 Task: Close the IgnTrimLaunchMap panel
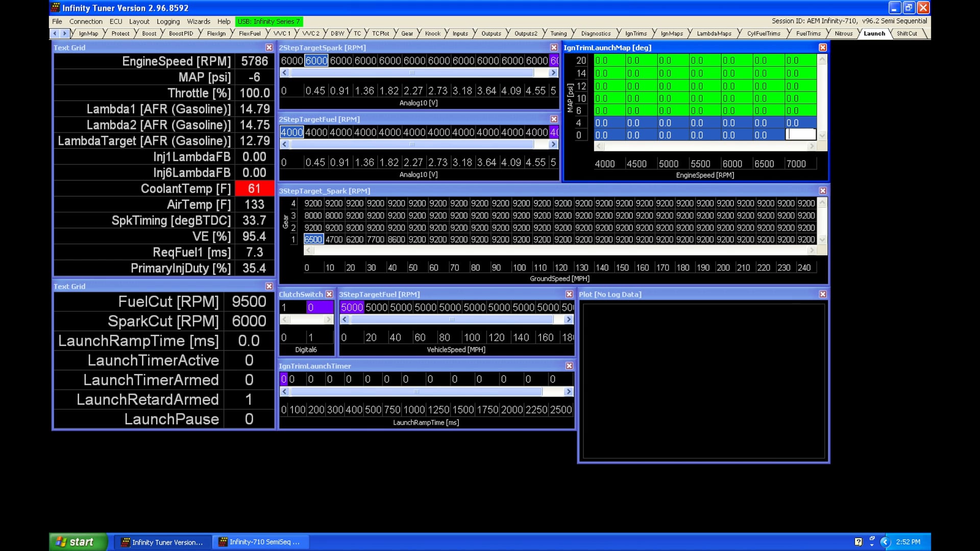pyautogui.click(x=822, y=47)
